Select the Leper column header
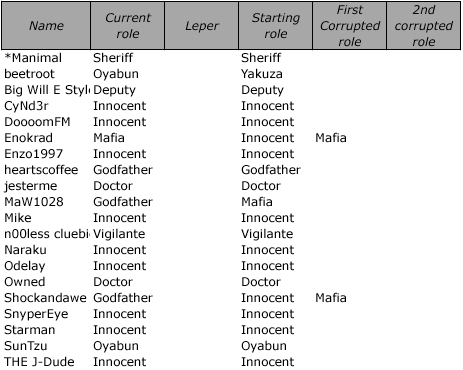 point(202,26)
